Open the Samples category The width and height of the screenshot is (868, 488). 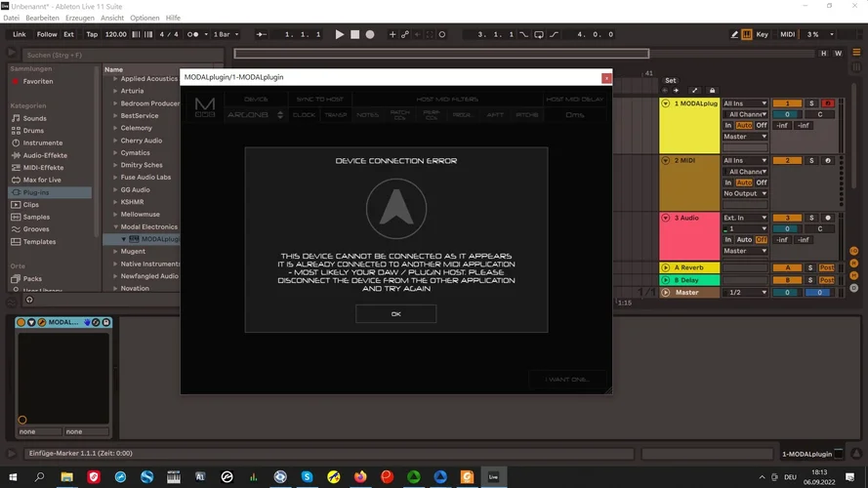click(36, 217)
